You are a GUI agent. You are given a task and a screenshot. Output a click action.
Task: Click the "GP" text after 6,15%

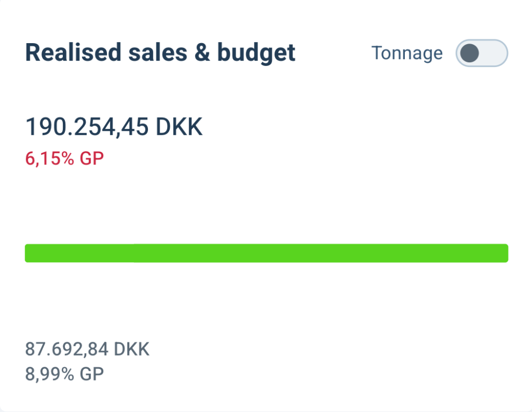click(92, 158)
